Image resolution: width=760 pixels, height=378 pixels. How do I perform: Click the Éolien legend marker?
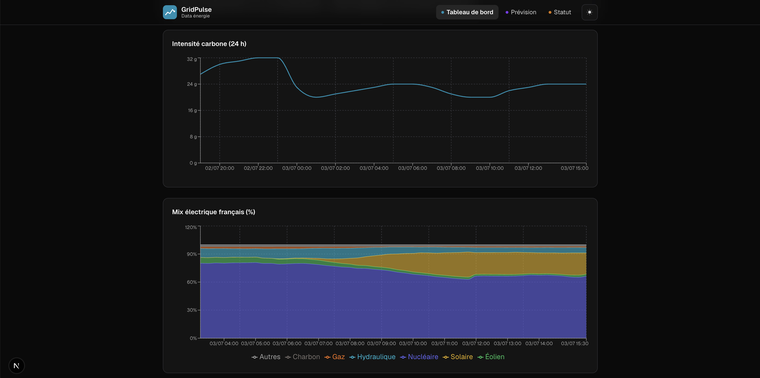(480, 357)
